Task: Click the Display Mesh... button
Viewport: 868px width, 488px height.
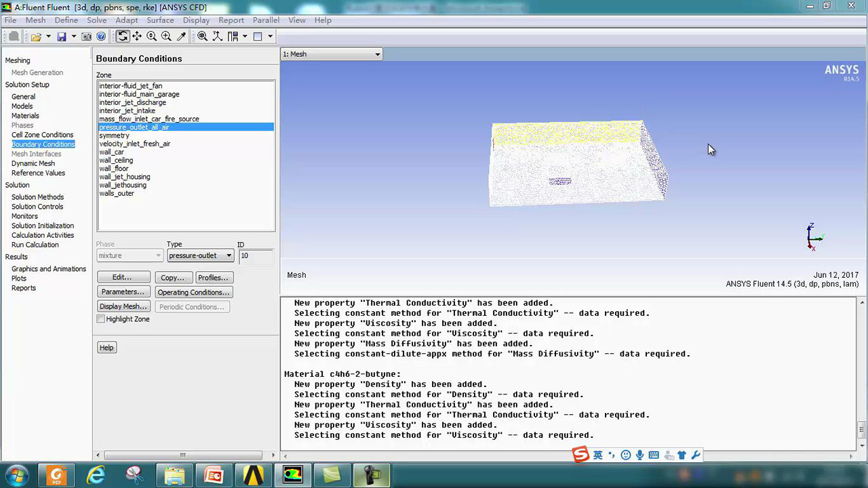Action: (x=123, y=306)
